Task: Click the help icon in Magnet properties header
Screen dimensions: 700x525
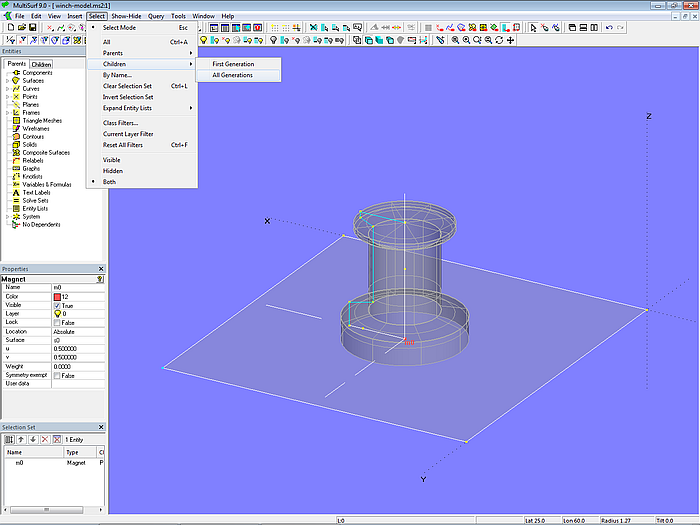Action: (99, 279)
